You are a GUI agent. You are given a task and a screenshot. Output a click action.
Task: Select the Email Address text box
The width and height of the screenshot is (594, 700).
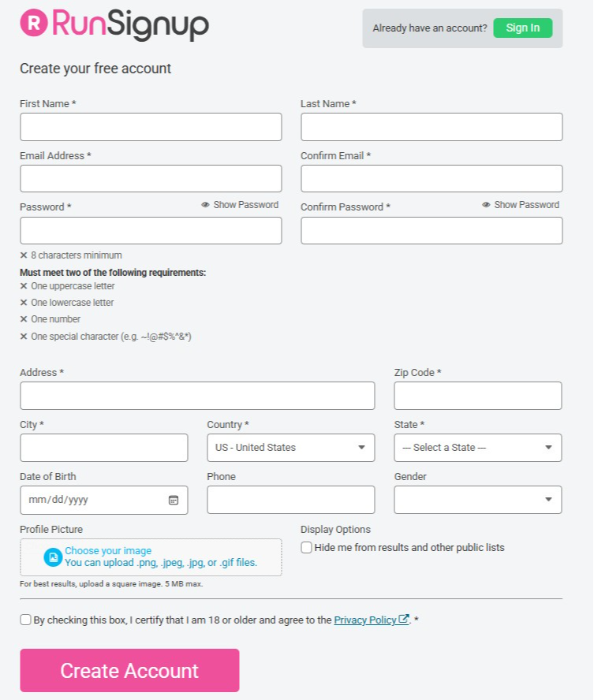point(151,179)
